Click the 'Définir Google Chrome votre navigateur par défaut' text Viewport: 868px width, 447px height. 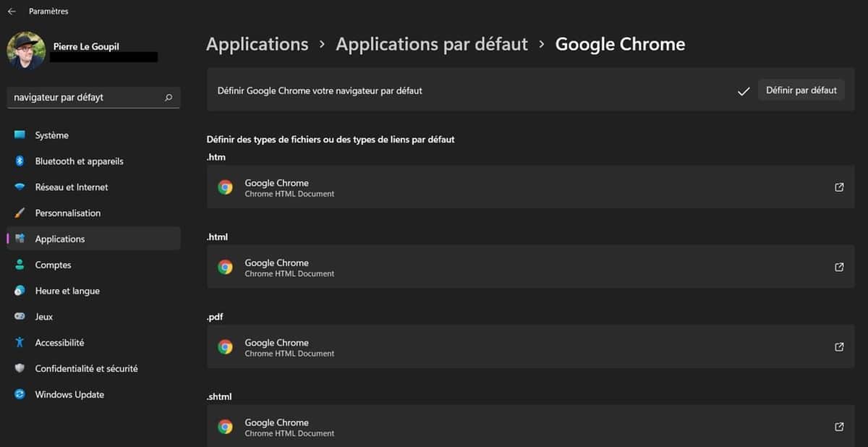point(320,90)
